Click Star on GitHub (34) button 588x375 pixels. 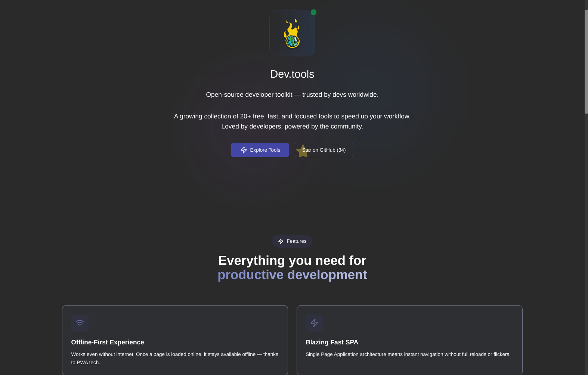[324, 150]
